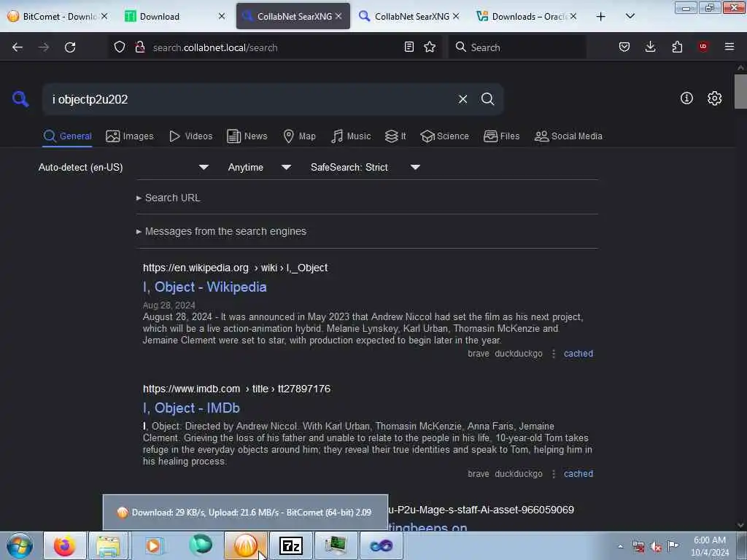Viewport: 747px width, 560px height.
Task: Open Wikipedia result options three-dot menu
Action: pos(554,354)
